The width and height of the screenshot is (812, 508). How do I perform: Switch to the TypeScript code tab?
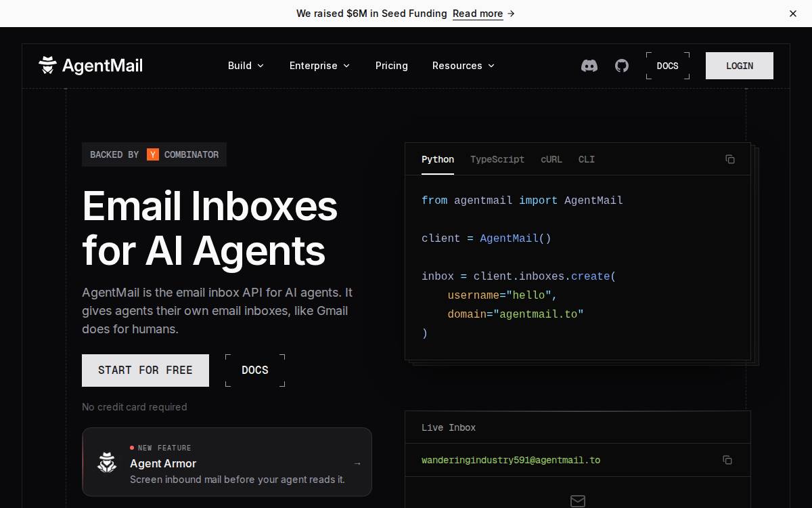[x=497, y=160]
